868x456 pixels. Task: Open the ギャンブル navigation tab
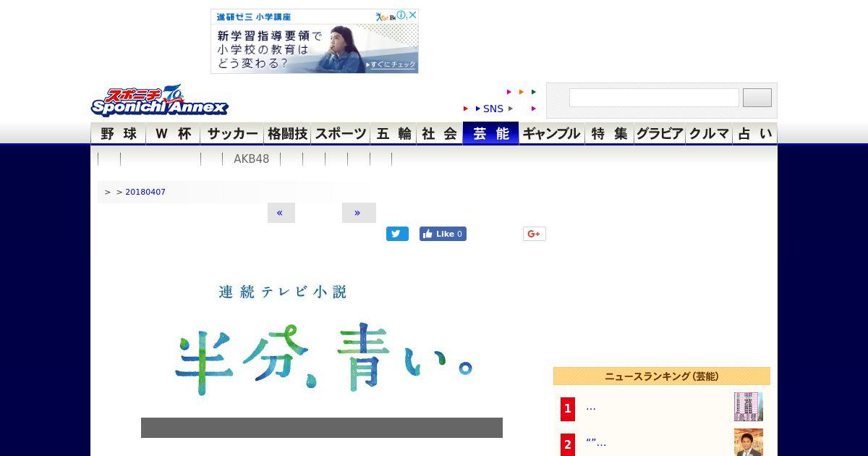coord(552,134)
